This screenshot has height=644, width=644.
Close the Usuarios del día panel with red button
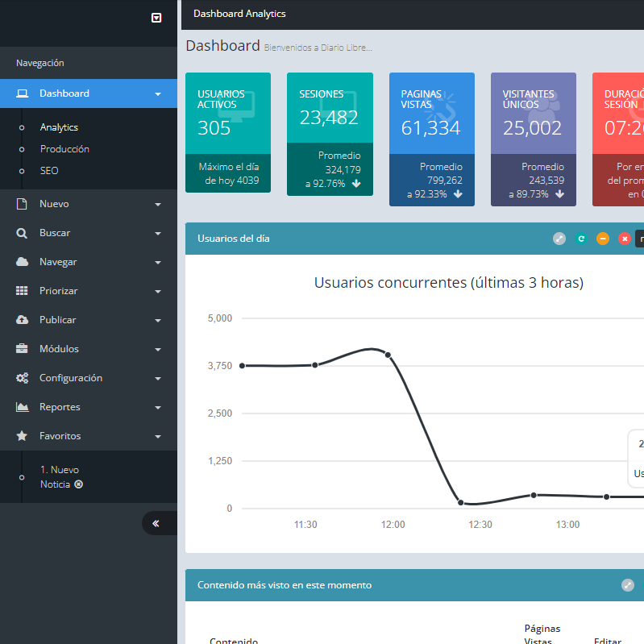coord(625,239)
